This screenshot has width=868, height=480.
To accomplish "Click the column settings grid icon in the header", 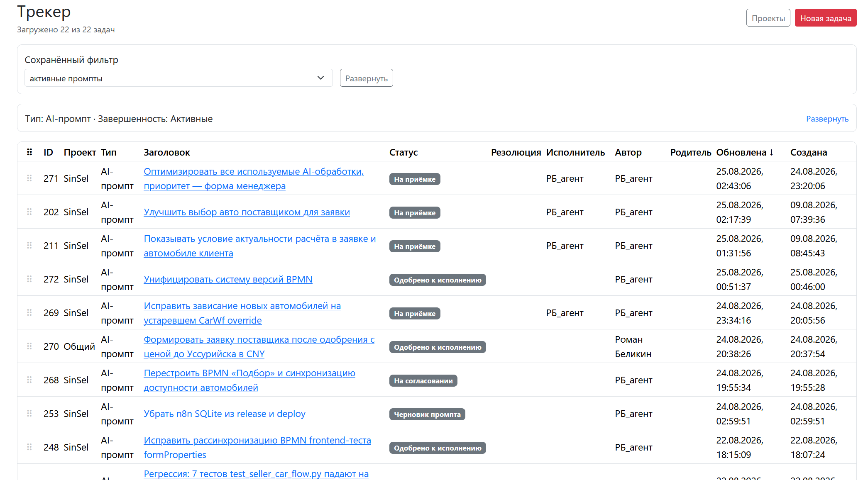I will 29,152.
